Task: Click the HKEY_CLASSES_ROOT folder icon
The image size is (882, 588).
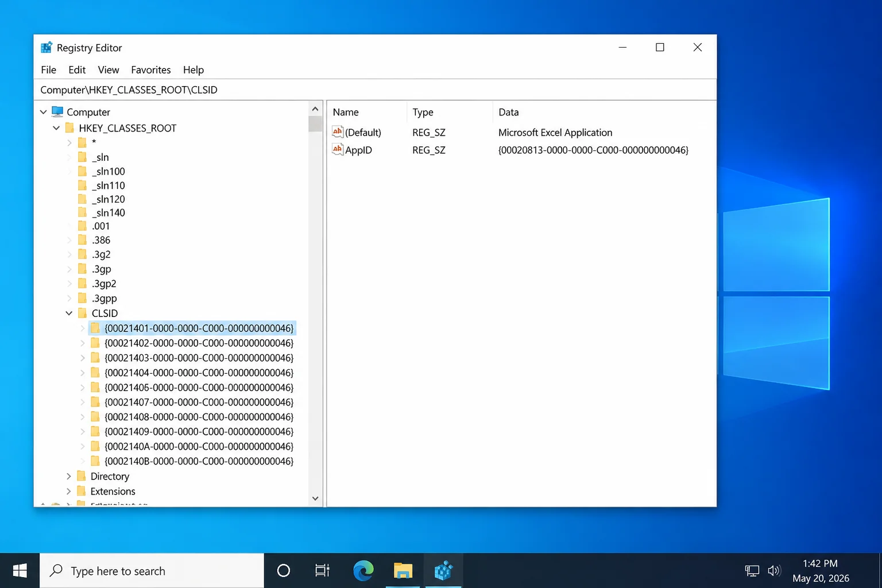Action: [x=69, y=127]
